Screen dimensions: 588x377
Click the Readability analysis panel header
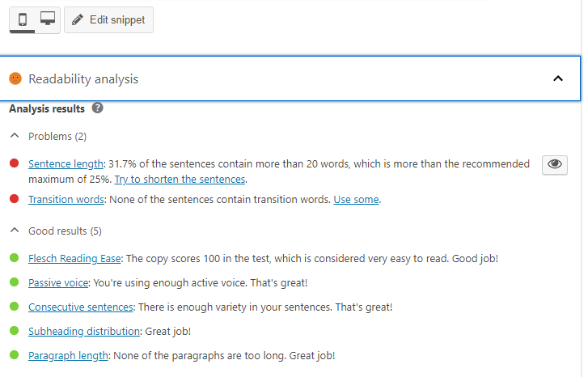coord(290,78)
